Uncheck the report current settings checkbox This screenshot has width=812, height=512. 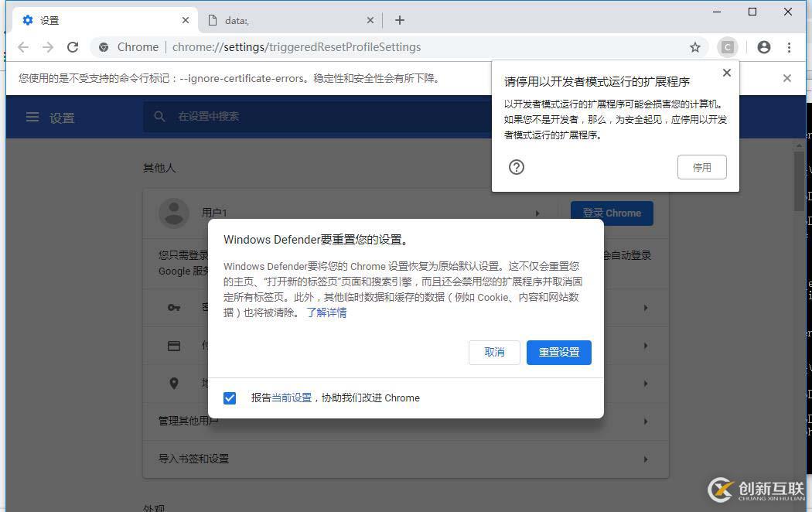[230, 398]
